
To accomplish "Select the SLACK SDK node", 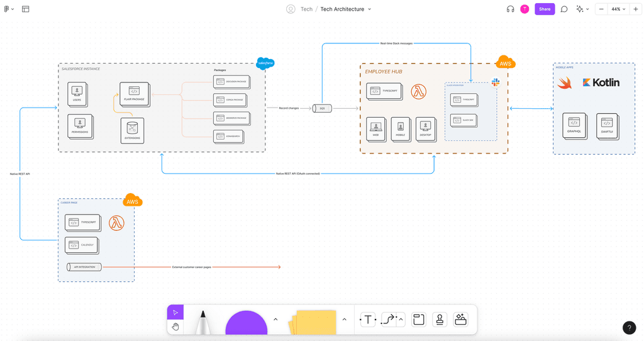I will pyautogui.click(x=464, y=120).
